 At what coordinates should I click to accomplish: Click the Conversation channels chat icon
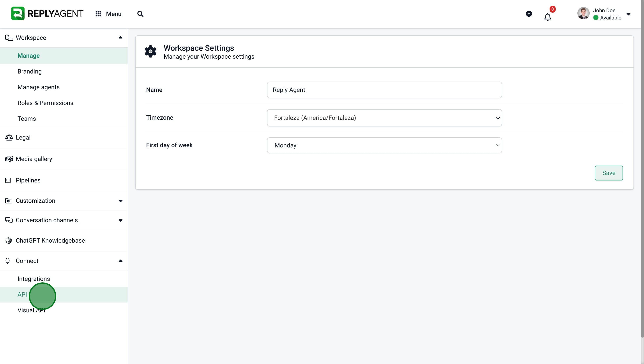9,220
